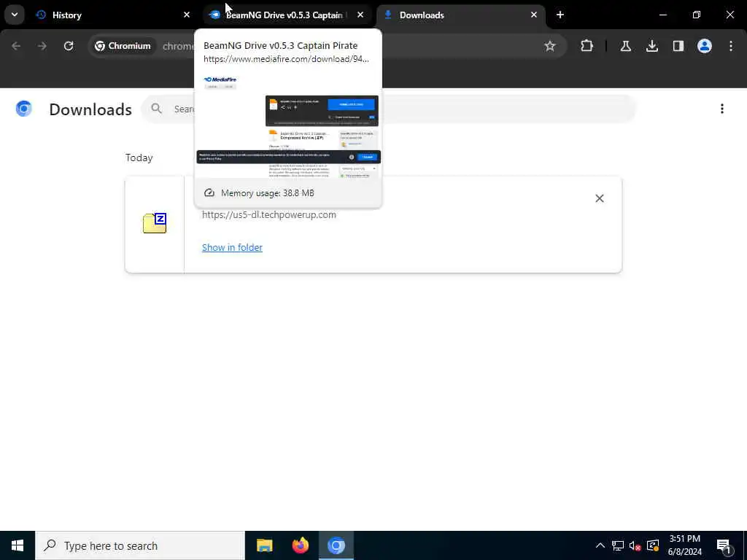Select the Downloads tab

click(x=461, y=15)
